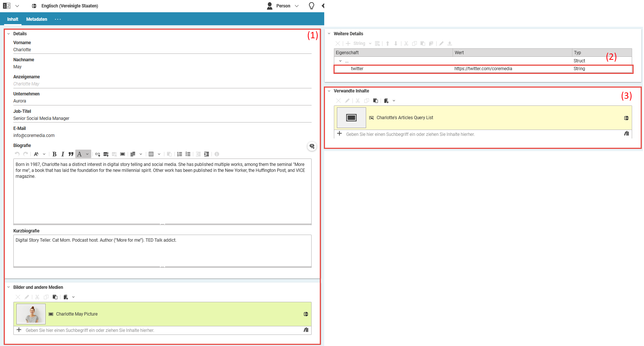Collapse the Weitere Details section
This screenshot has height=346, width=644.
point(329,34)
